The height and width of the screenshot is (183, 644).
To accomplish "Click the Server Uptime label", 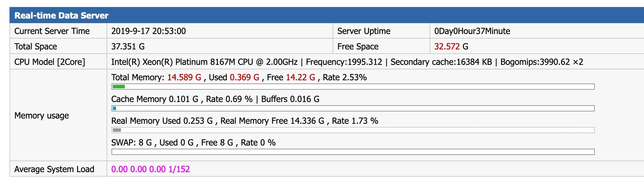I will pos(364,31).
